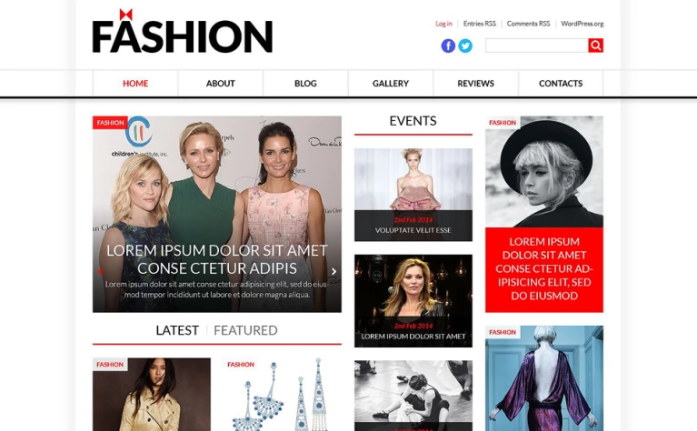Screen dimensions: 698x431
Task: Open the Facebook social icon
Action: (x=448, y=46)
